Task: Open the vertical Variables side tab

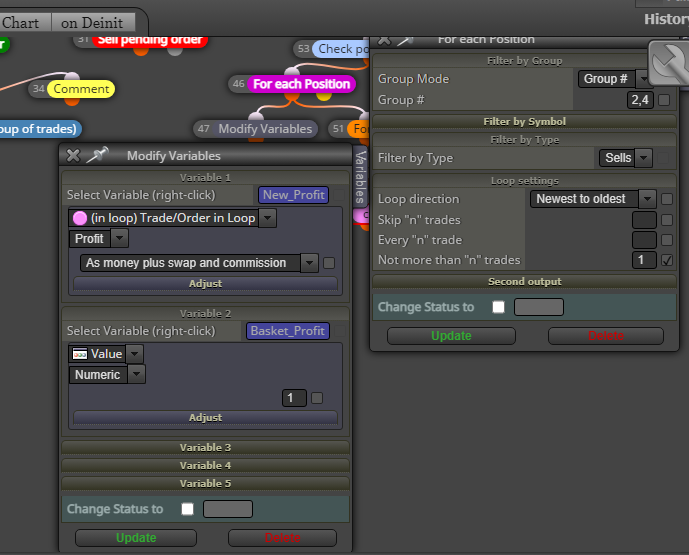Action: [360, 177]
